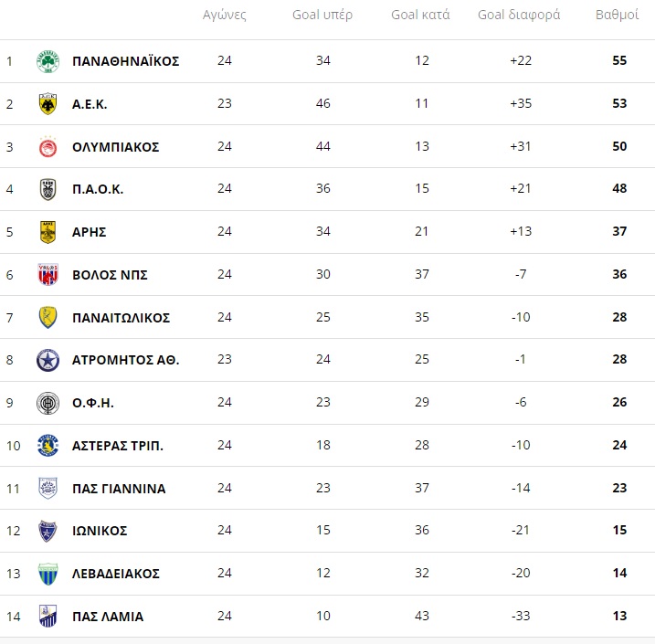Click the A.E.K. yellow eagle crest
This screenshot has width=655, height=644.
[48, 103]
